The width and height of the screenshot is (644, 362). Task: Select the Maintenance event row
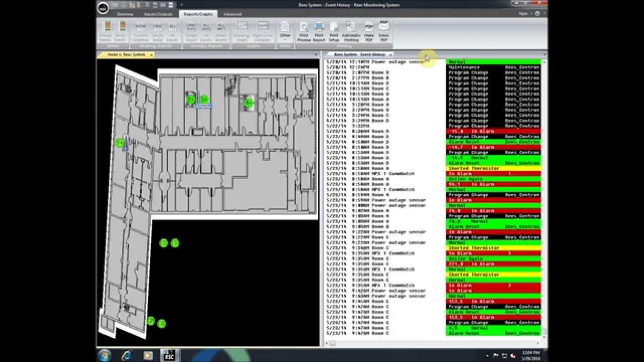(433, 67)
